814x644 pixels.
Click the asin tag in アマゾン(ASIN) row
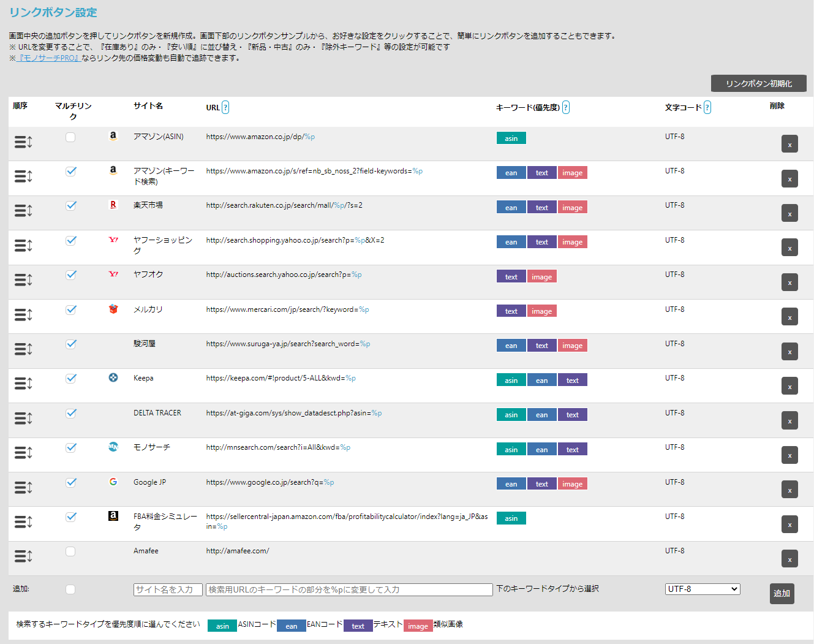click(x=511, y=138)
